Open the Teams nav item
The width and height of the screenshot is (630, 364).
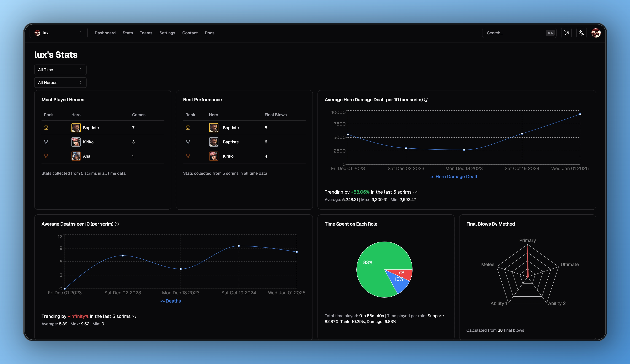(146, 33)
